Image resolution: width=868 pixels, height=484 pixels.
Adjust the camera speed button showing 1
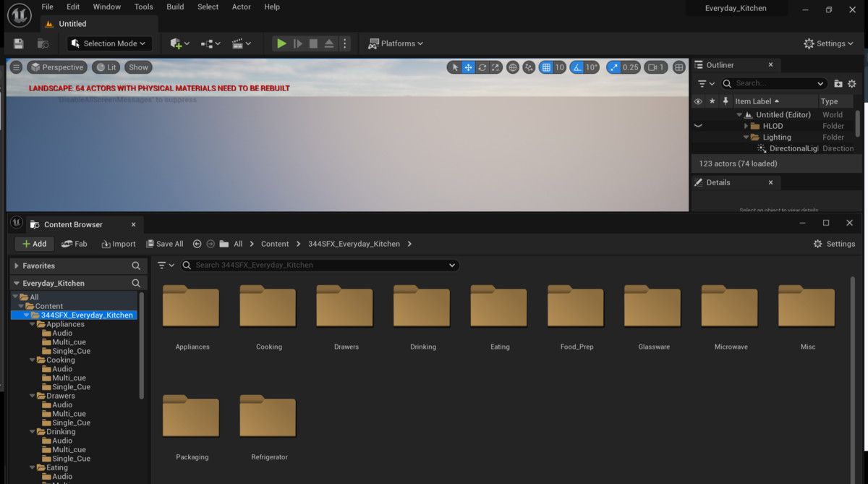tap(655, 67)
